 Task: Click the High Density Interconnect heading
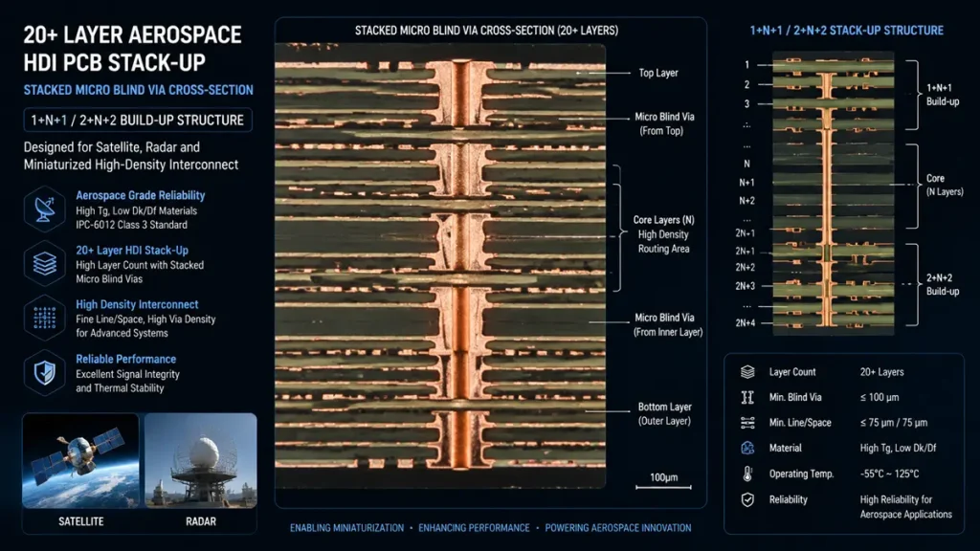[137, 305]
